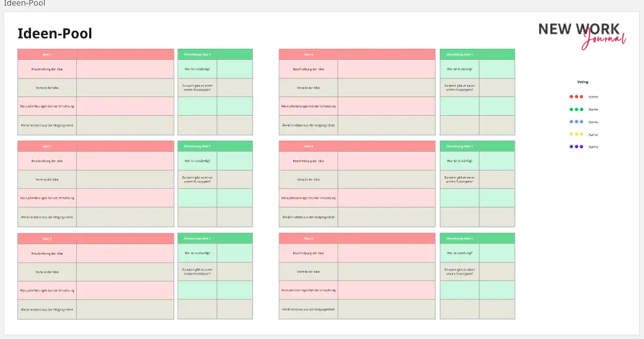Click the green Umsetzung header beside Idee 4
644x339 pixels.
point(459,55)
